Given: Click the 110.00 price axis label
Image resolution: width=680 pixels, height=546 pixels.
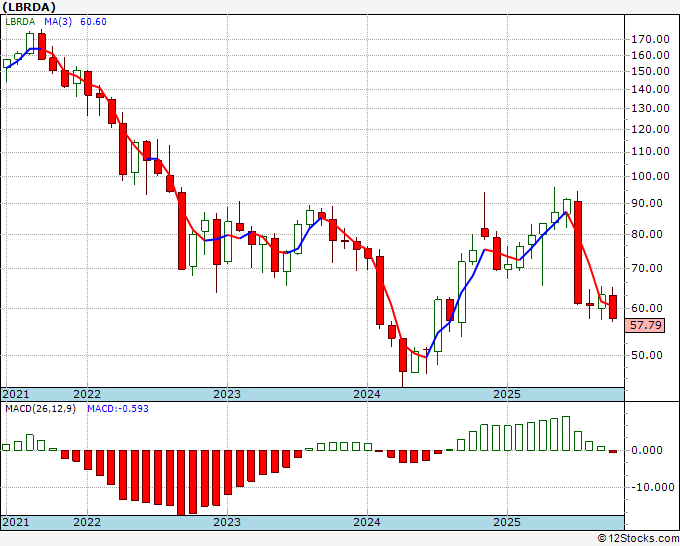Looking at the screenshot, I should (x=651, y=151).
